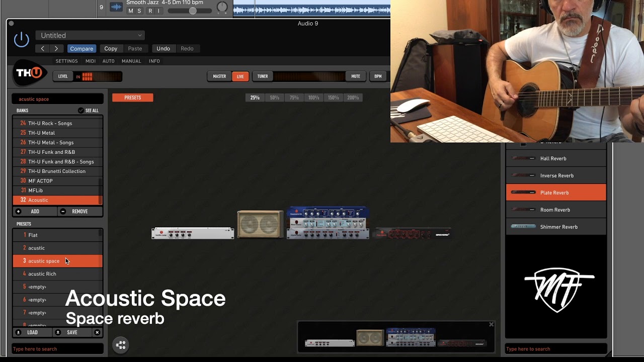Viewport: 644px width, 362px height.
Task: Click the Inverse Reverb device icon
Action: (x=523, y=175)
